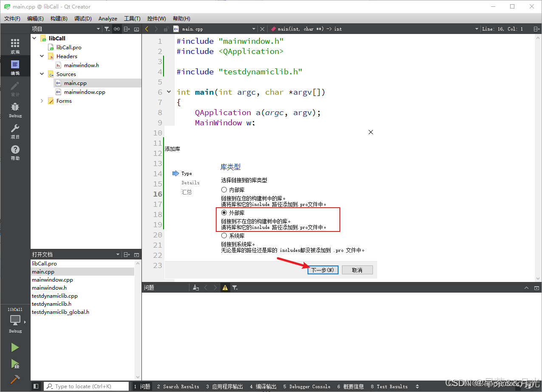Open the 项目 (Projects) mode with the wrench icon
Viewport: 542px width, 392px height.
click(15, 131)
